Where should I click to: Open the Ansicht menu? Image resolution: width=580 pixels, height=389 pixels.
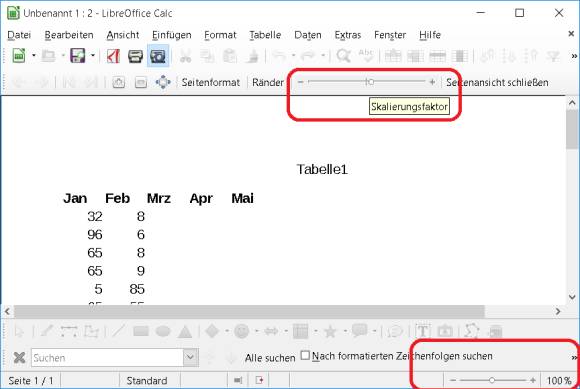[123, 35]
